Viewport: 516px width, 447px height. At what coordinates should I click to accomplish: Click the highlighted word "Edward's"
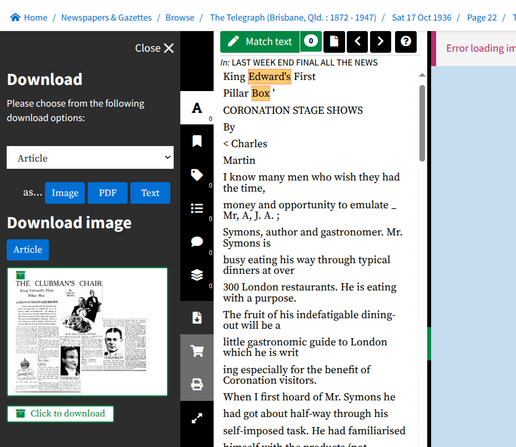click(x=270, y=76)
